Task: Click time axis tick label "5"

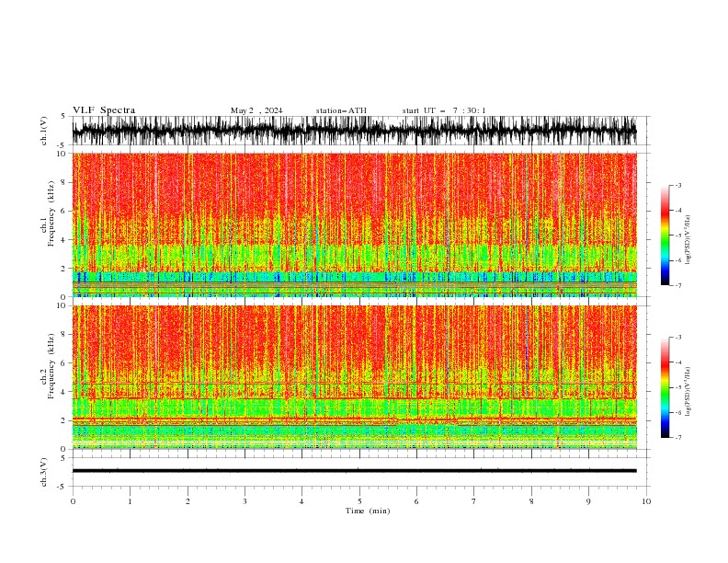Action: (359, 501)
